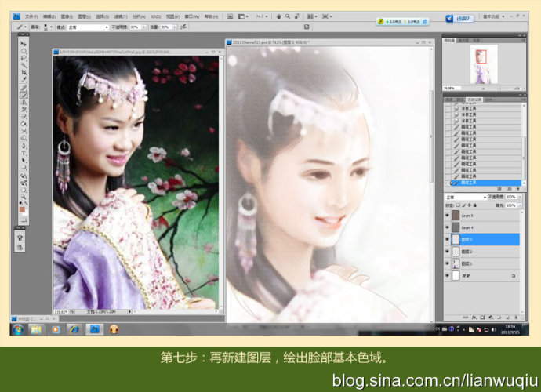Select the Dodge tool
Viewport: 541px width, 392px height.
point(24,138)
